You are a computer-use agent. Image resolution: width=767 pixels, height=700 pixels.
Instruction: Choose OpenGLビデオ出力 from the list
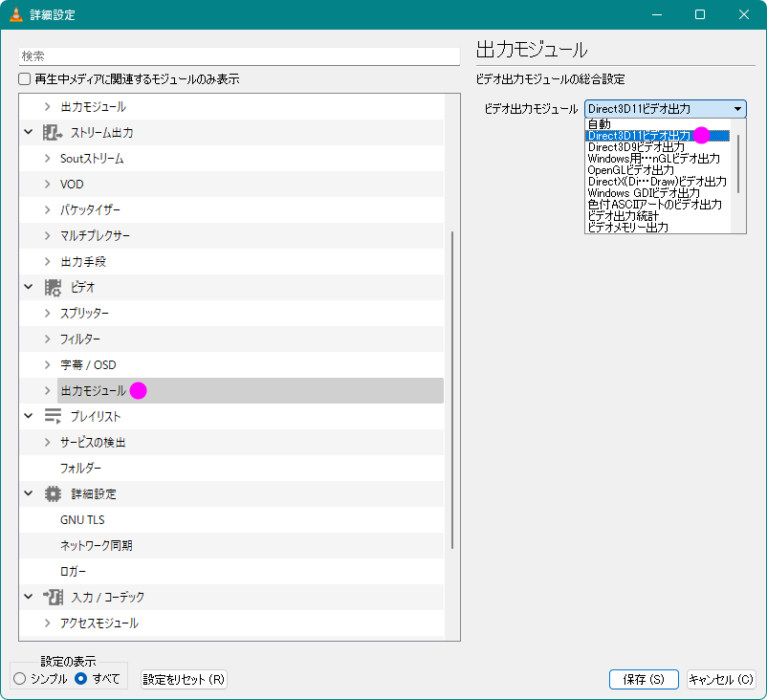[x=657, y=170]
